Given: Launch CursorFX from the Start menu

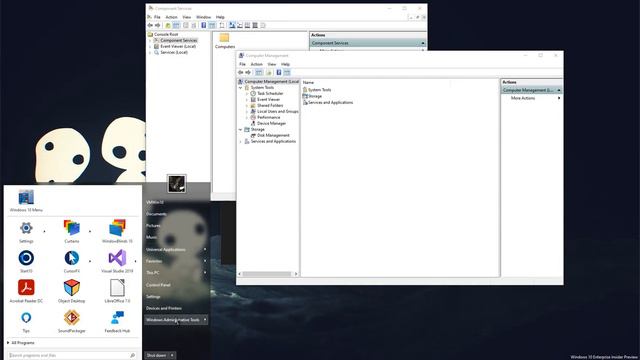Looking at the screenshot, I should [x=72, y=258].
